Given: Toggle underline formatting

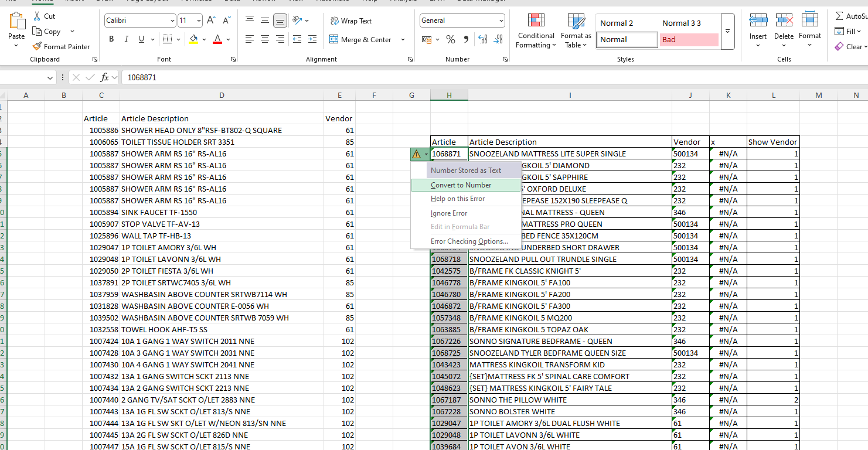Looking at the screenshot, I should [x=141, y=39].
